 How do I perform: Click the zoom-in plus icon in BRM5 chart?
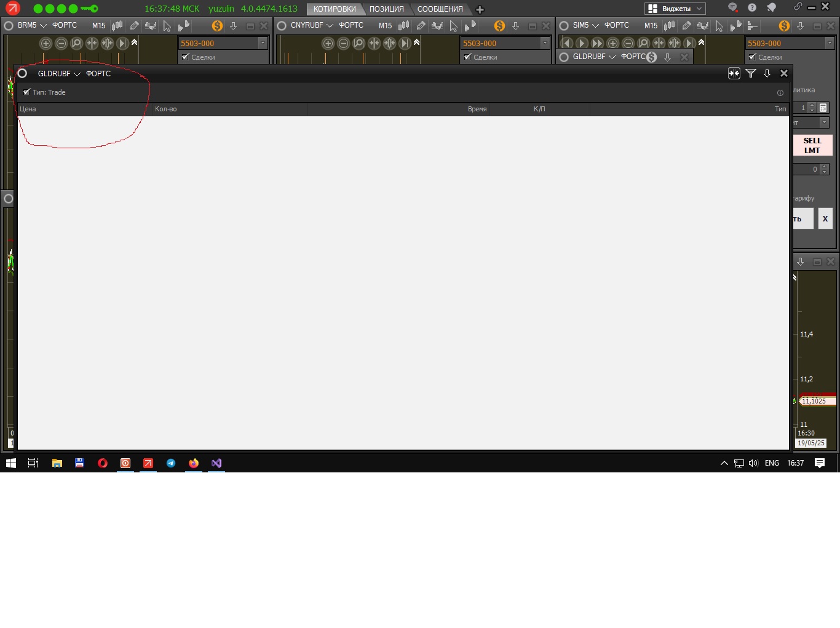pos(46,44)
